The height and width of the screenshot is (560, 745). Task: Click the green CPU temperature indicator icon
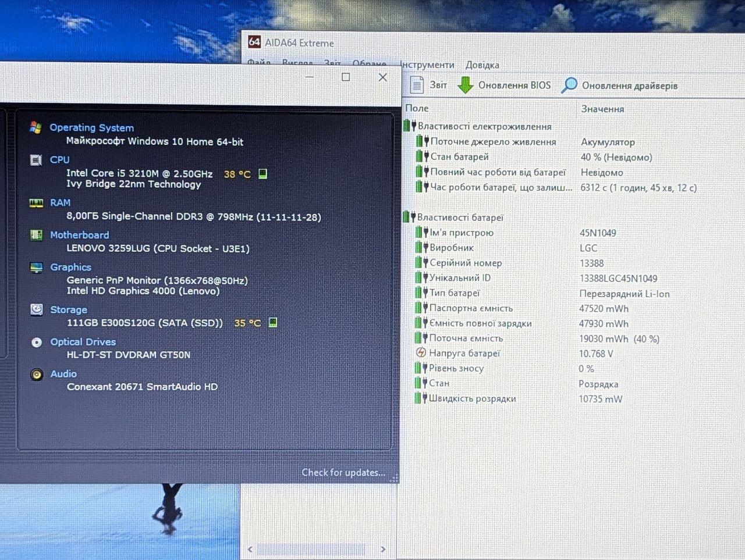262,174
